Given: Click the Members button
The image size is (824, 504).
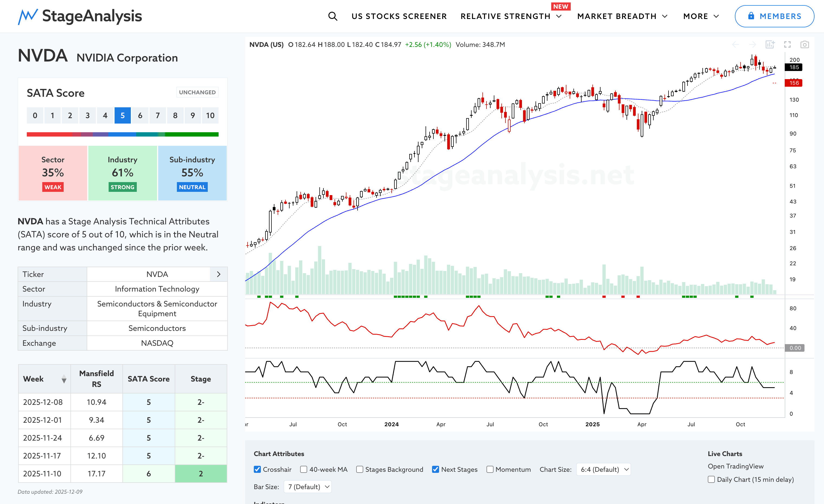Looking at the screenshot, I should 774,16.
